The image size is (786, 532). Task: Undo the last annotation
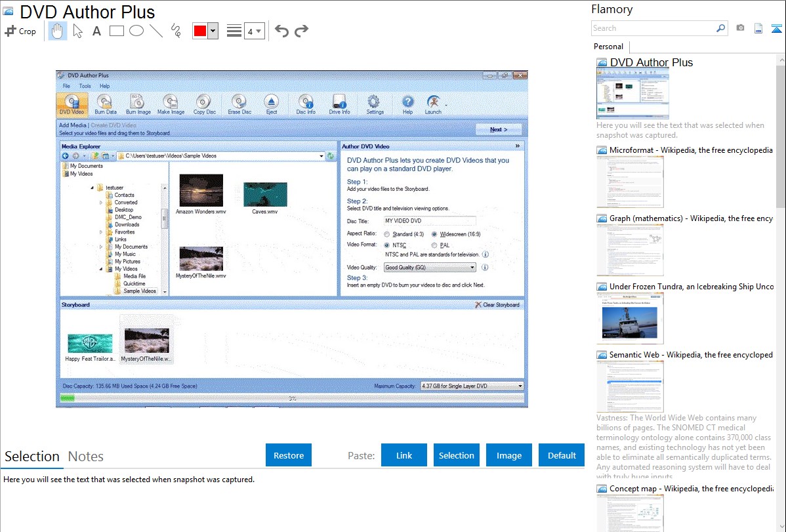click(x=281, y=31)
